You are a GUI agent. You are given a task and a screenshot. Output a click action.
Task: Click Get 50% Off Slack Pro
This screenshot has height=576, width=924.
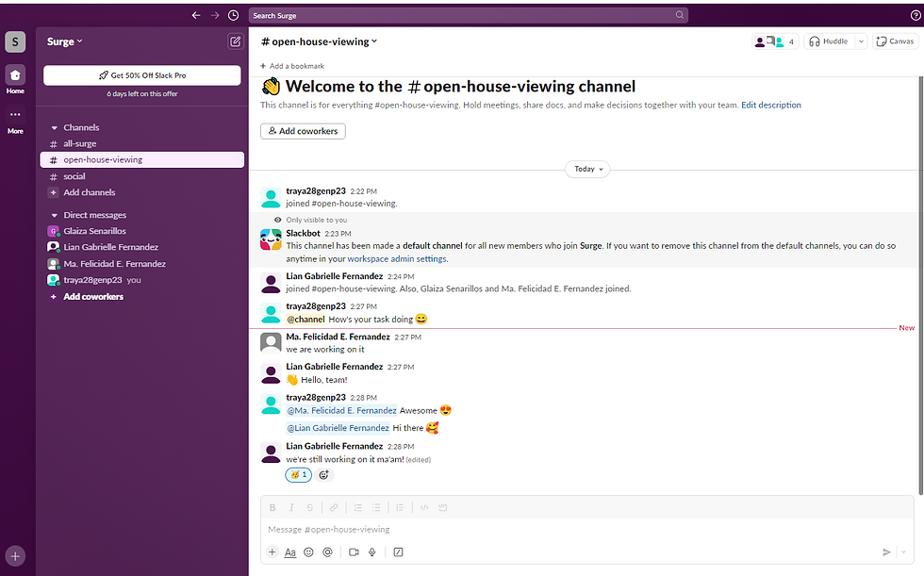click(142, 75)
